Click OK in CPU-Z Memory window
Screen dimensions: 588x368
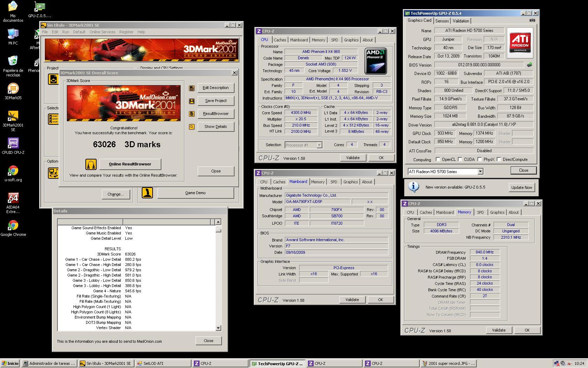point(527,330)
